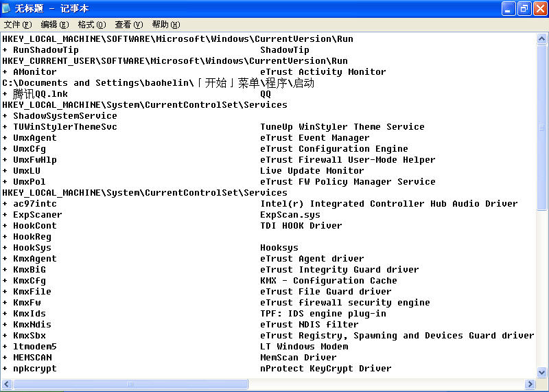549x392 pixels.
Task: Place cursor on the HookReg line
Action: pos(32,237)
